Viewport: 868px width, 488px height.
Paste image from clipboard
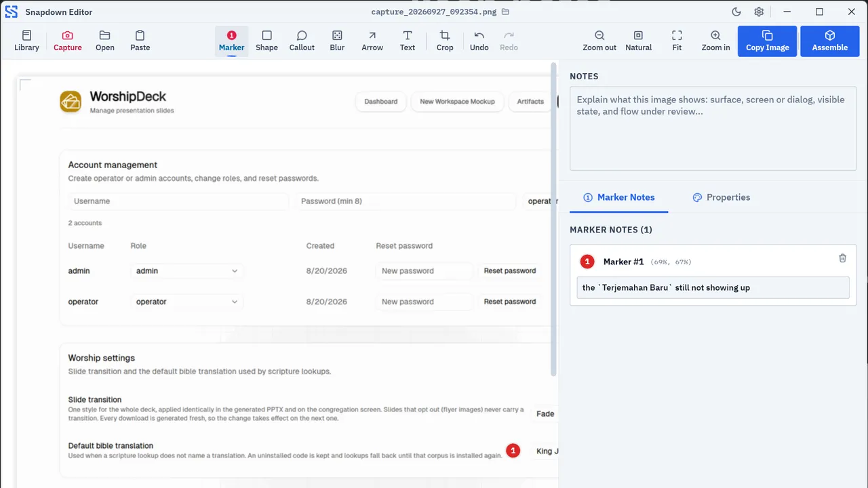click(140, 41)
